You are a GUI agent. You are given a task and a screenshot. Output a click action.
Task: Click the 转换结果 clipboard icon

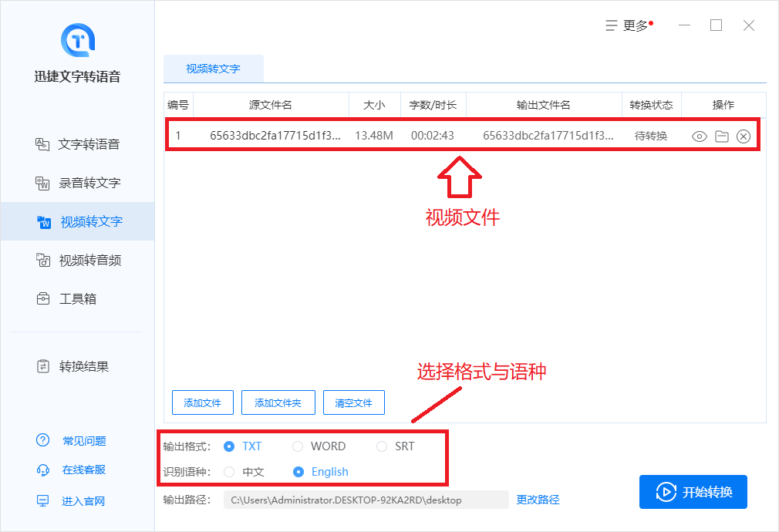pyautogui.click(x=43, y=366)
